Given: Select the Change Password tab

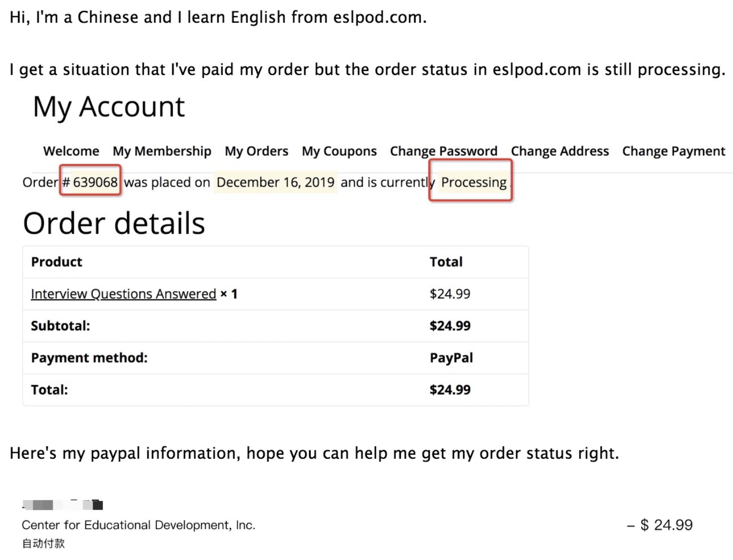Looking at the screenshot, I should (443, 151).
